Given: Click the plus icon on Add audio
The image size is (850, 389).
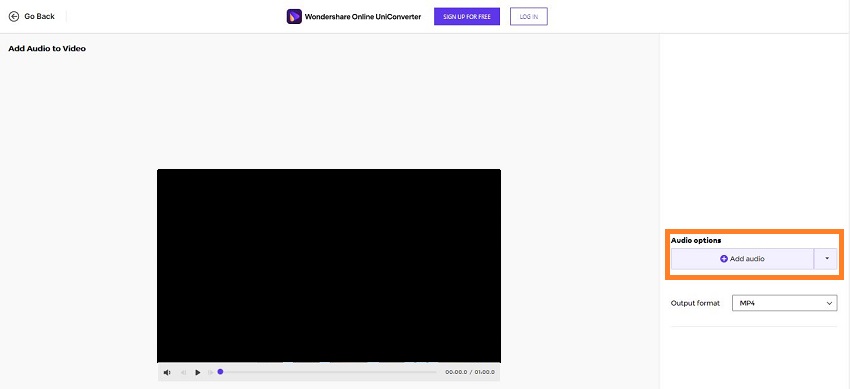Looking at the screenshot, I should pos(724,259).
